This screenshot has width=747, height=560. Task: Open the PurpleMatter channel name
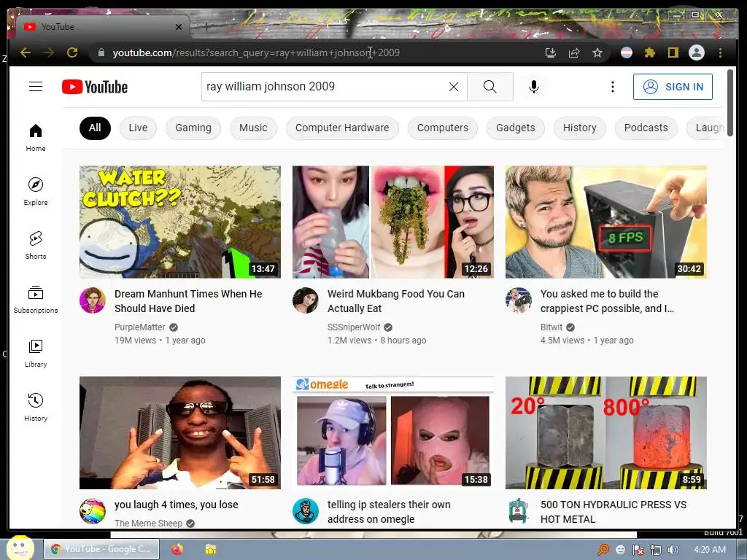pos(139,327)
